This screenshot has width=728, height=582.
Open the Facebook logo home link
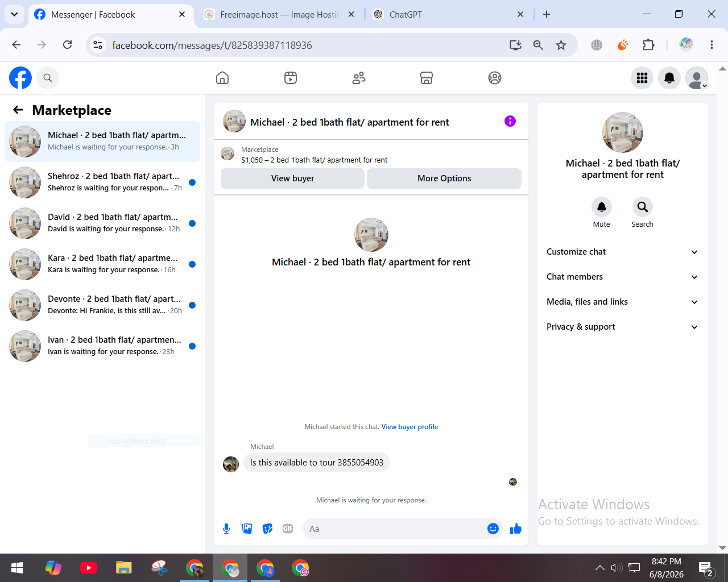pos(20,78)
